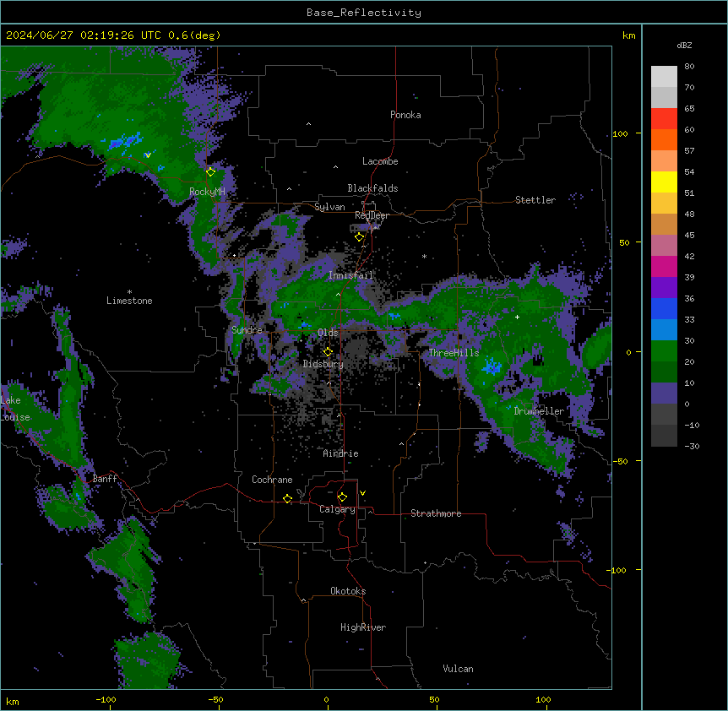
Task: Pick the magenta 42-39 dBZ legend swatch
Action: 664,266
